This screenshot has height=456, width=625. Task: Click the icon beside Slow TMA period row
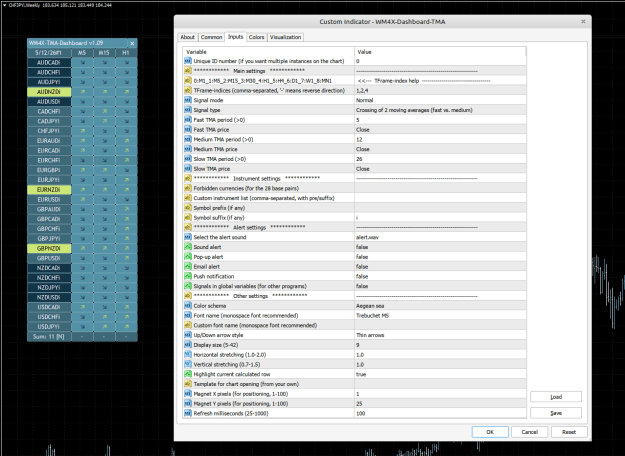point(188,159)
